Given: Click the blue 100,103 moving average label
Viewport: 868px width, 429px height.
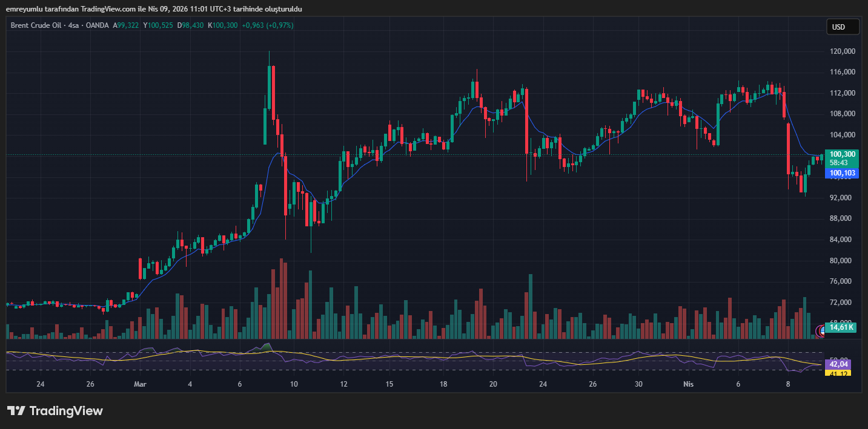Looking at the screenshot, I should click(842, 173).
